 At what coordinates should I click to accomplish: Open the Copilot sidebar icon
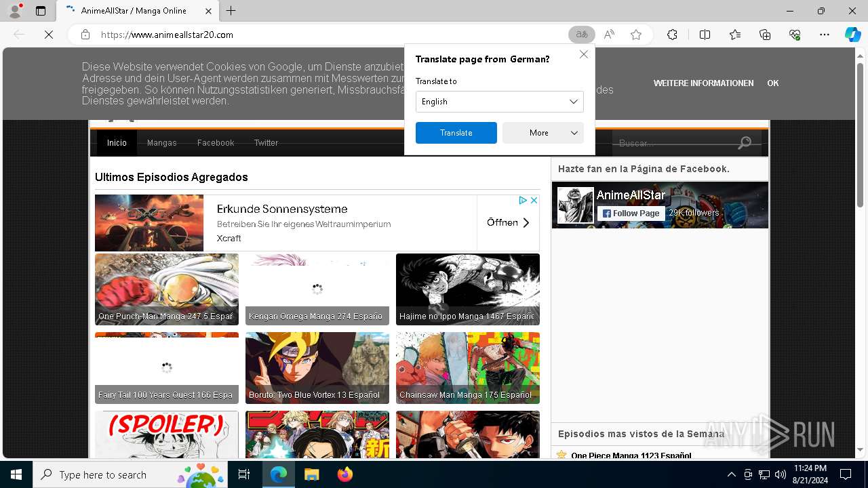pyautogui.click(x=853, y=35)
